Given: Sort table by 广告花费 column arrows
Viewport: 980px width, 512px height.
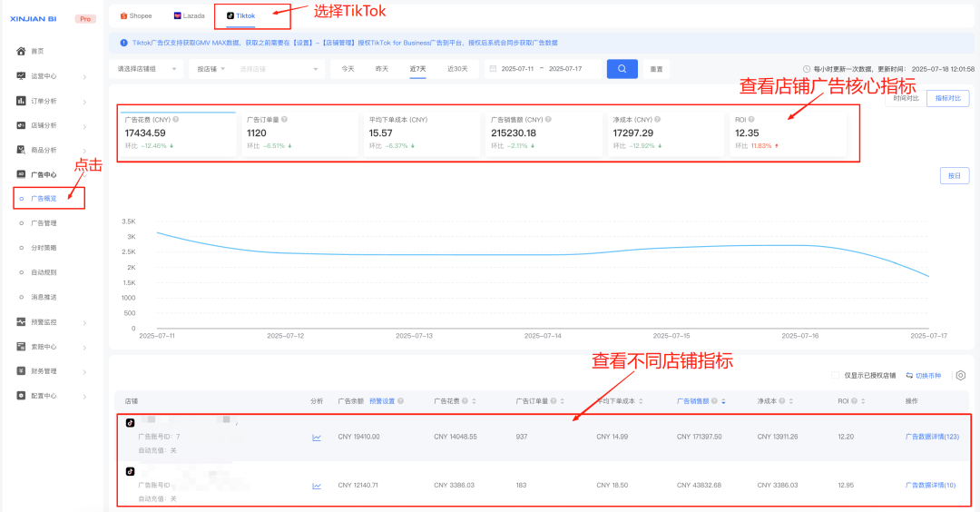Looking at the screenshot, I should pos(474,401).
